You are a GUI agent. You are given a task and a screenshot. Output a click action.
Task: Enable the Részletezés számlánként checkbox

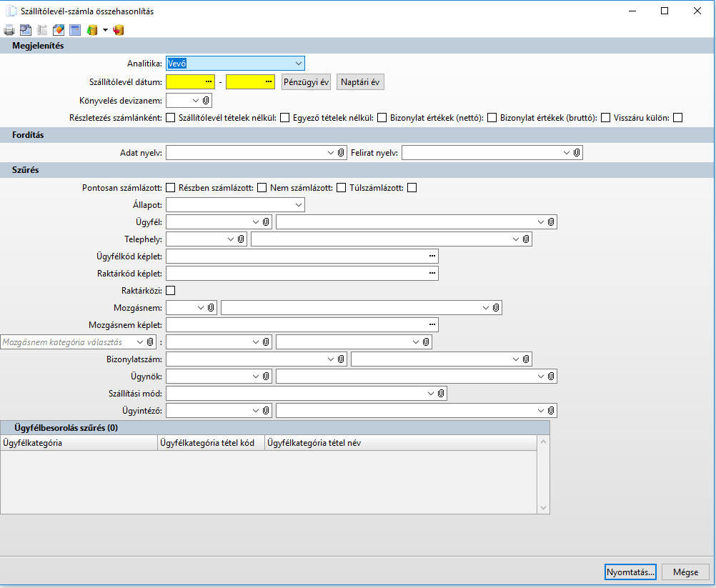(171, 118)
